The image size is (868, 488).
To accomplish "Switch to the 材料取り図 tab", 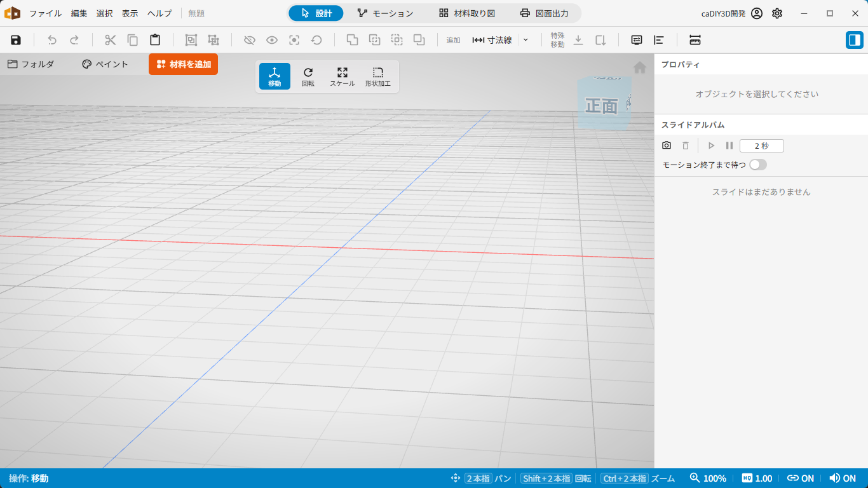I will 467,13.
